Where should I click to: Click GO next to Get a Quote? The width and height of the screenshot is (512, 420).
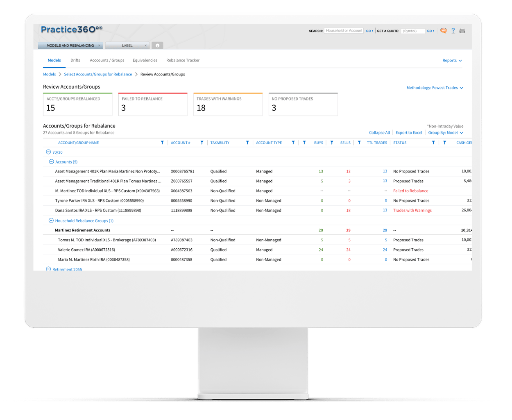430,31
